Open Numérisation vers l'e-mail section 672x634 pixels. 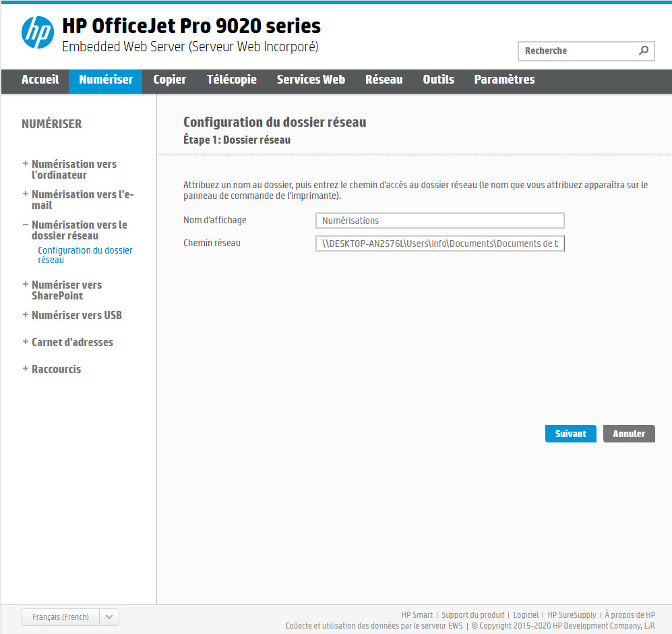point(83,200)
